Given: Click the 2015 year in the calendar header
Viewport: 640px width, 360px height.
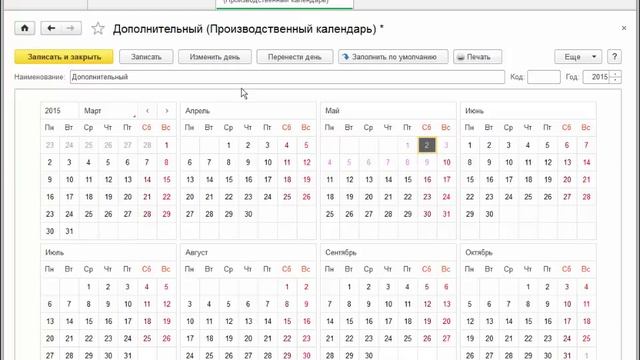Looking at the screenshot, I should [53, 111].
